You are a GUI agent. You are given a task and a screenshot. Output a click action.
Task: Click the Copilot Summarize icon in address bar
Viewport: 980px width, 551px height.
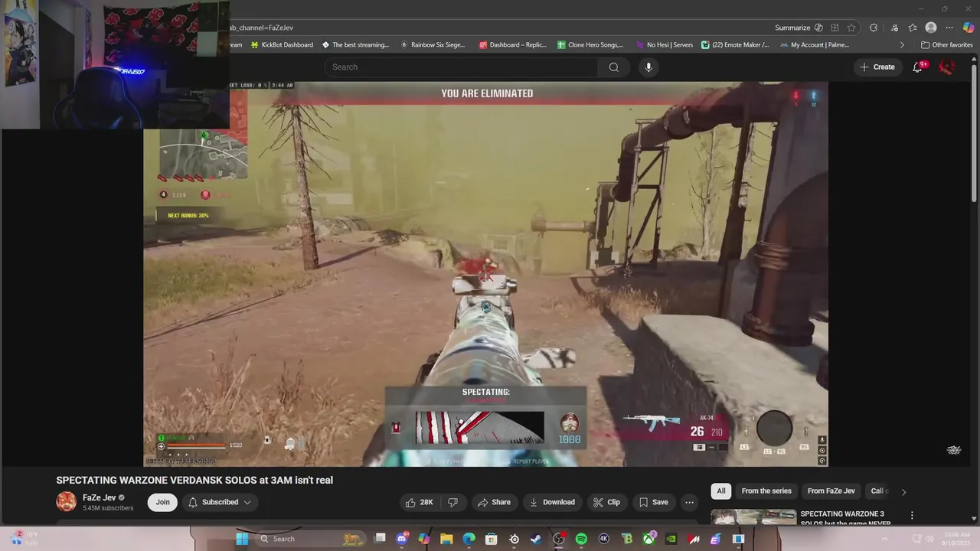(x=818, y=28)
